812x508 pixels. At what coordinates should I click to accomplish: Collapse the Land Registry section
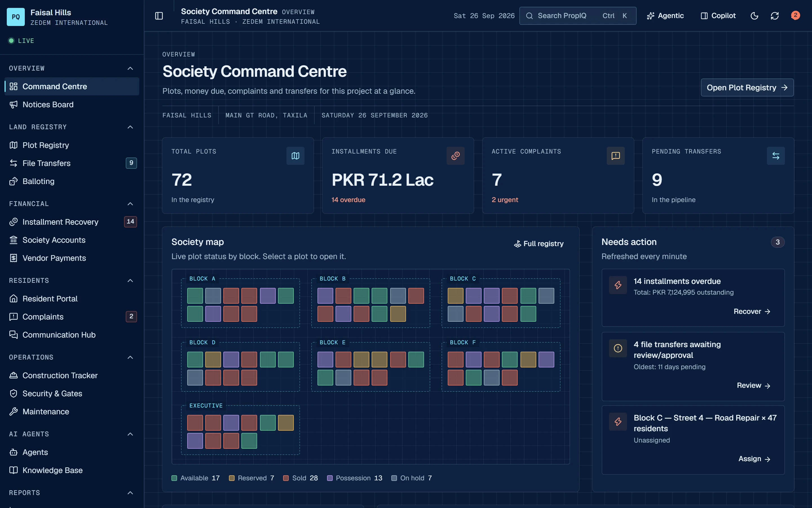tap(130, 127)
